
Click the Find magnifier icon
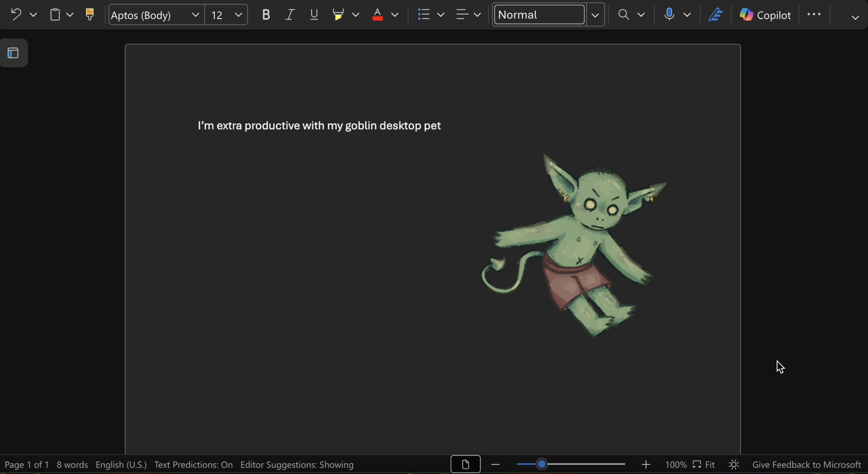(x=623, y=14)
